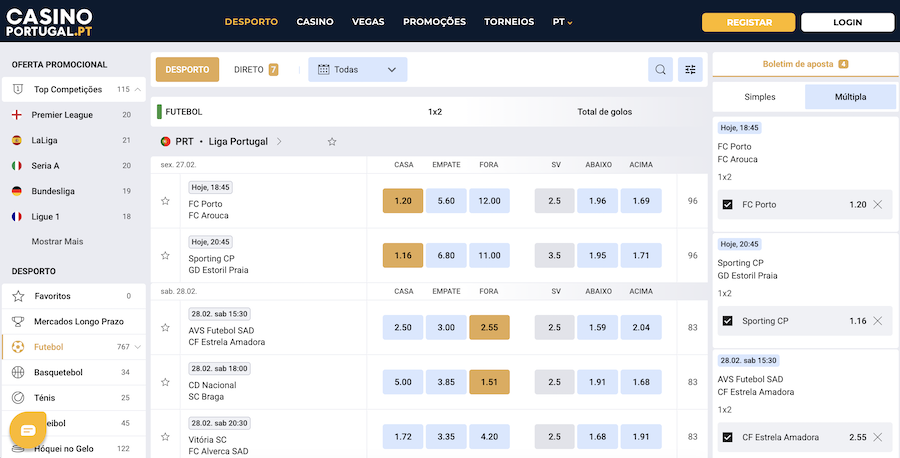This screenshot has width=900, height=458.
Task: Open 83 more markets for AVS match
Action: point(693,327)
